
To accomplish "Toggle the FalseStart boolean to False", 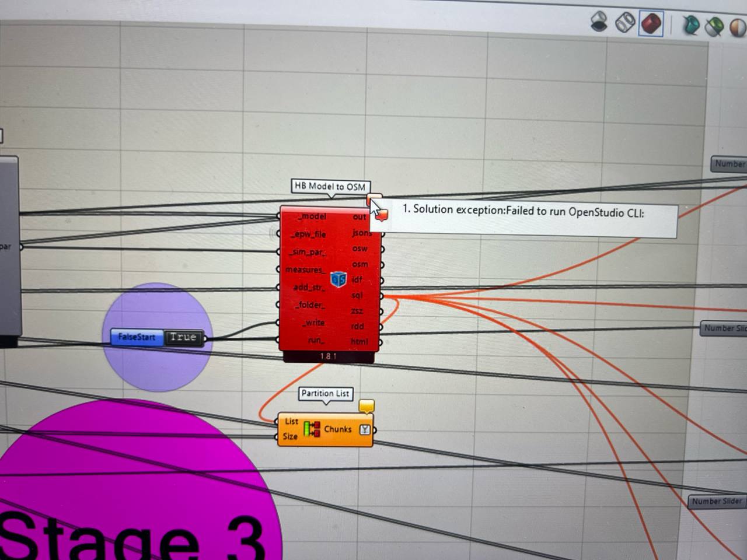I will pyautogui.click(x=183, y=337).
